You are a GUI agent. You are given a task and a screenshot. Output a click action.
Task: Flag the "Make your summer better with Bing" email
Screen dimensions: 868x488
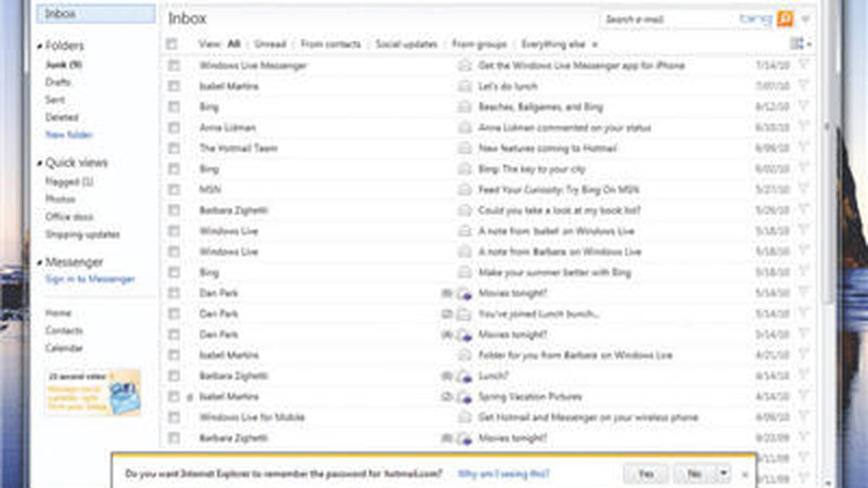(803, 272)
